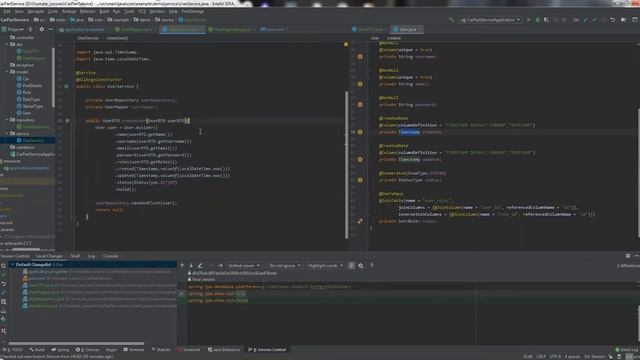Viewport: 640px width, 360px height.
Task: Click the Git update project arrow icon
Action: click(x=586, y=20)
